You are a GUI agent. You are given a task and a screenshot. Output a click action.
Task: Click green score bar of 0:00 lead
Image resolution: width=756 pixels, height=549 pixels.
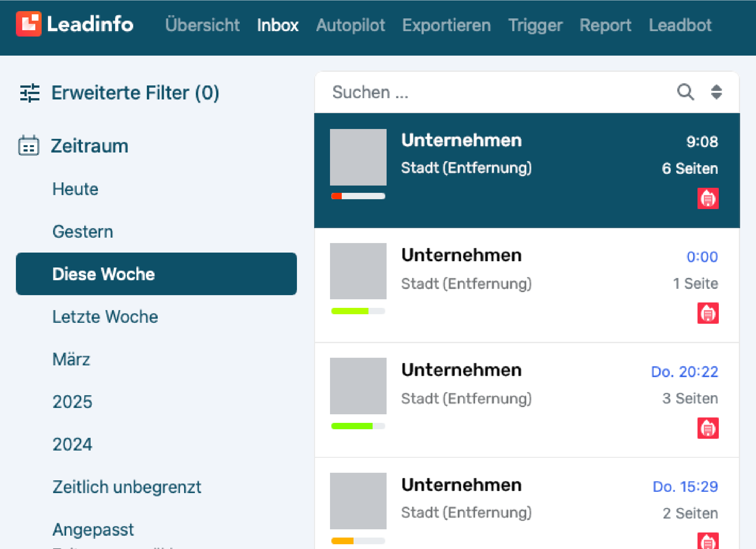[350, 311]
